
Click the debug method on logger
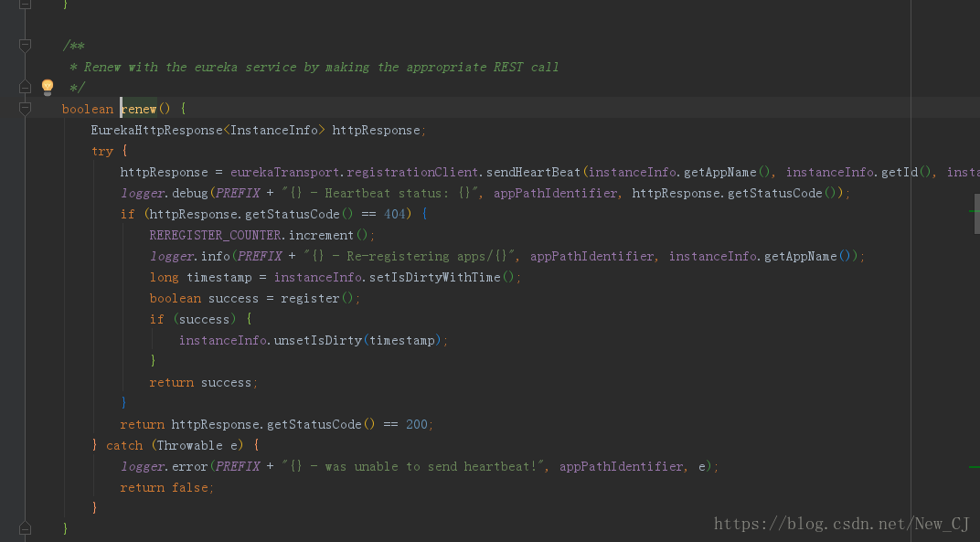(x=190, y=193)
